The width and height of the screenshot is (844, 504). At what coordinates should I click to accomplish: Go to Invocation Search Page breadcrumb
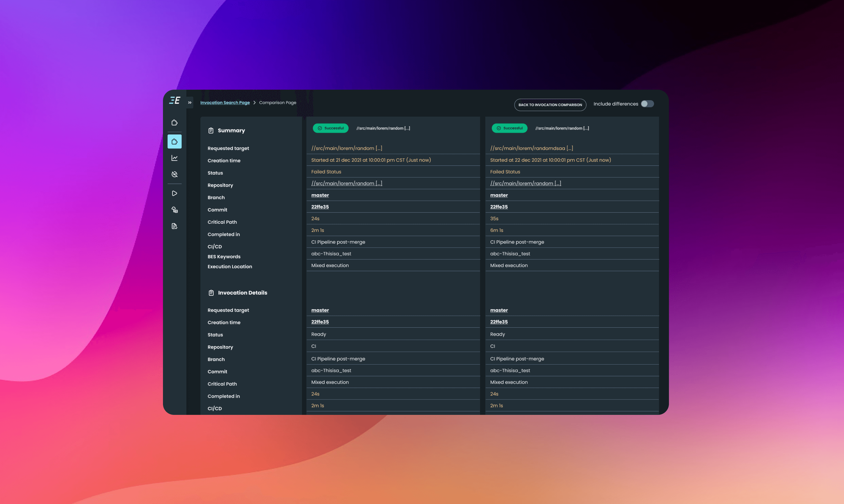225,103
